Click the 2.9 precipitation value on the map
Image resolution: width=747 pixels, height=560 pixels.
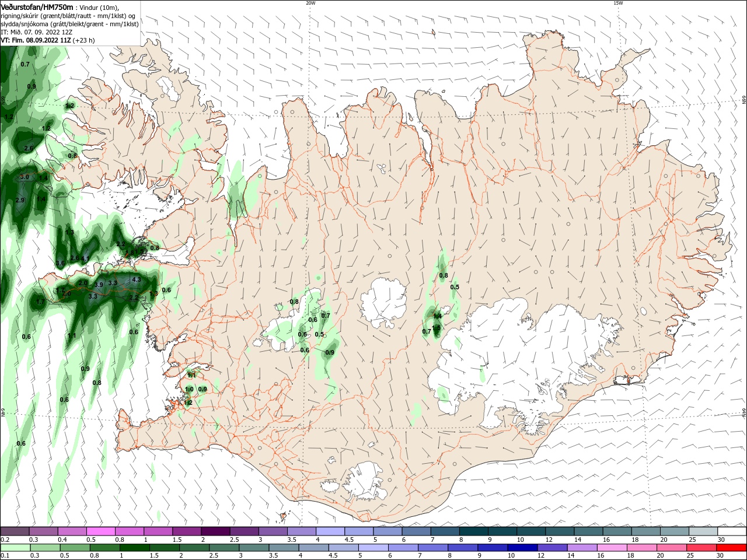point(20,200)
